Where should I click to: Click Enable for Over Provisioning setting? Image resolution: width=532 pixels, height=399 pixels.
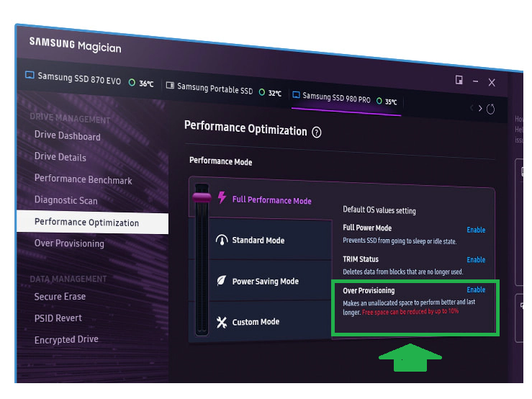click(476, 290)
